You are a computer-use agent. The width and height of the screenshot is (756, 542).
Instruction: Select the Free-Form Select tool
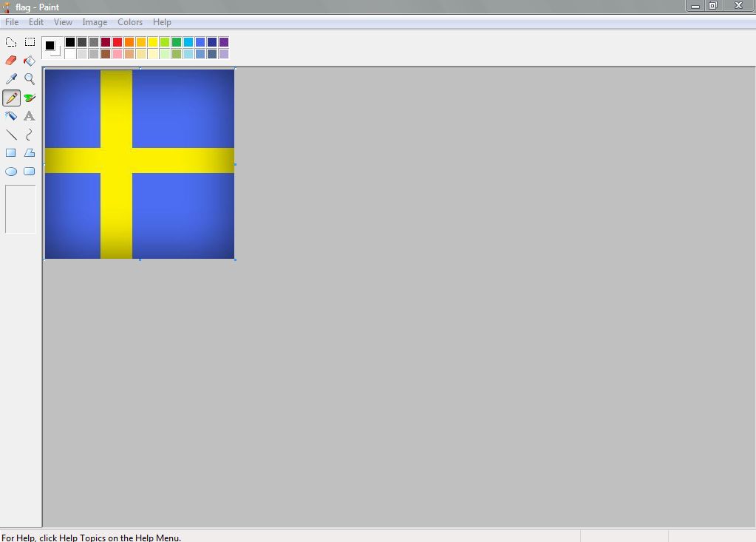(x=11, y=42)
